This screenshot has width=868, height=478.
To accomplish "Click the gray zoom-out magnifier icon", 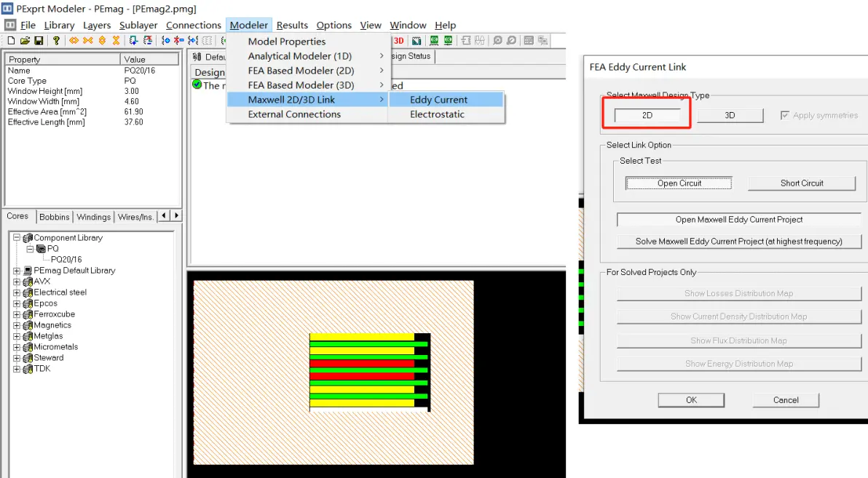I will pyautogui.click(x=511, y=41).
